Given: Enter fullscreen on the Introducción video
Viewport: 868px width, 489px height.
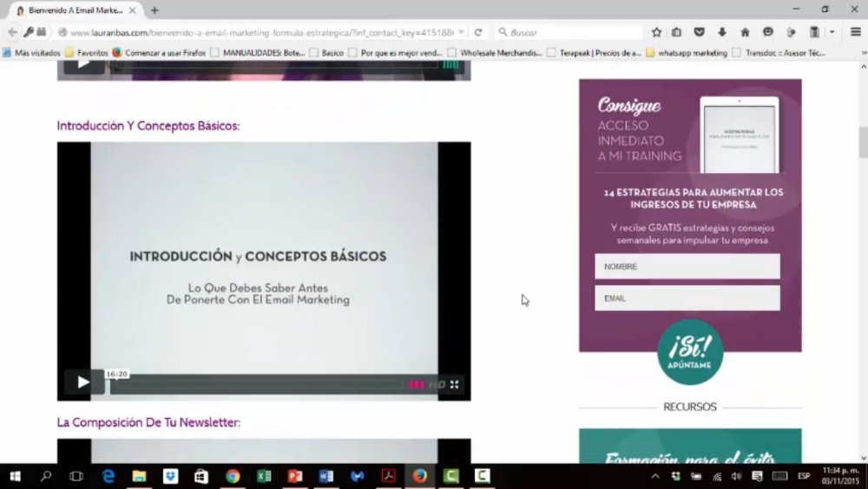Looking at the screenshot, I should (x=455, y=384).
